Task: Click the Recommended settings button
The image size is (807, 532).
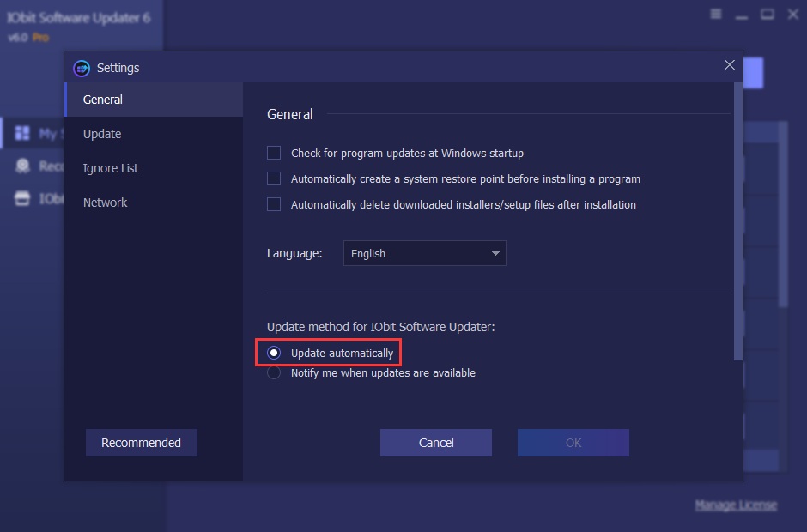Action: pos(141,442)
